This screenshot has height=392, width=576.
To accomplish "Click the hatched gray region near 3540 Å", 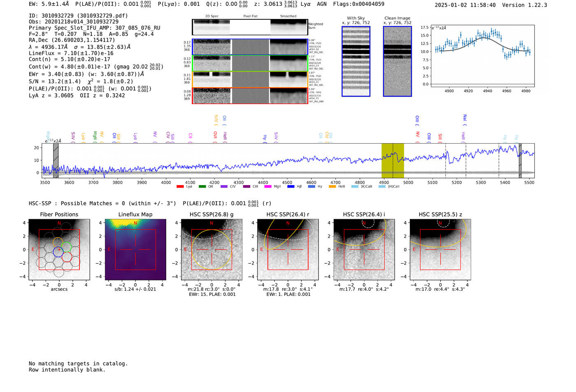I will coord(56,160).
